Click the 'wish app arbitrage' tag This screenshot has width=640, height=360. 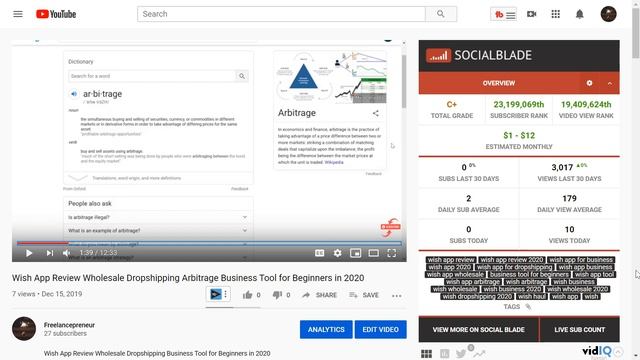point(473,282)
